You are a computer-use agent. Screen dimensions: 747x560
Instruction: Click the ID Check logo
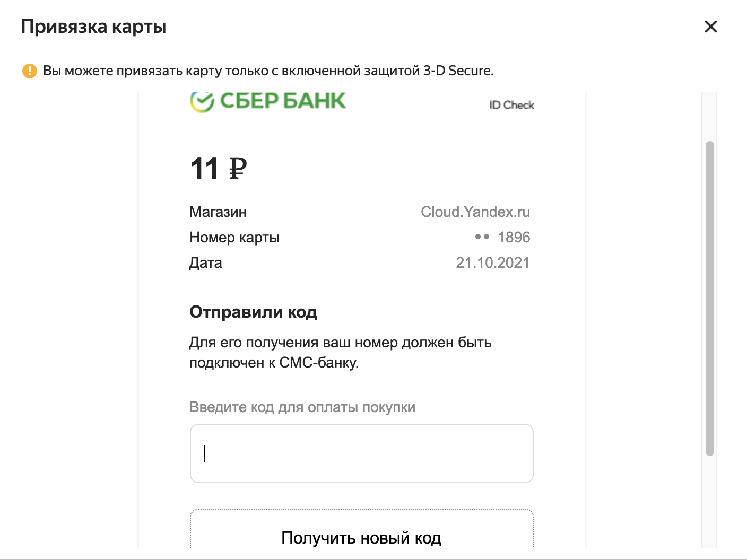[511, 105]
